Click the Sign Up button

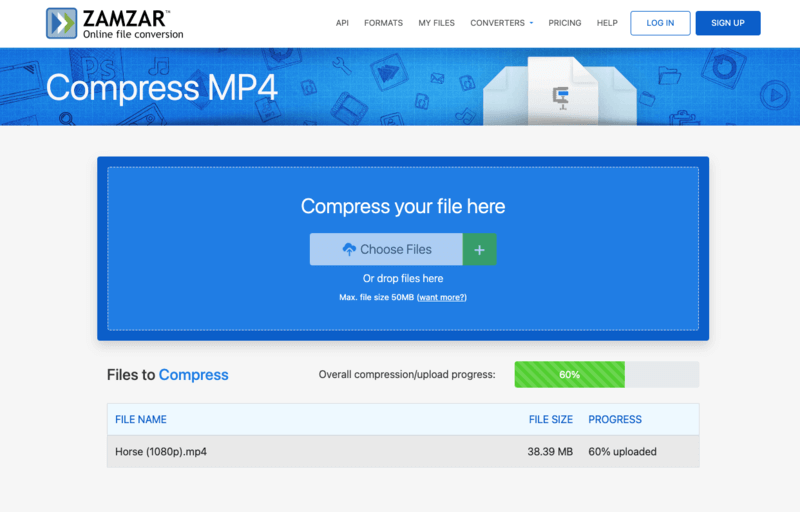click(x=728, y=23)
